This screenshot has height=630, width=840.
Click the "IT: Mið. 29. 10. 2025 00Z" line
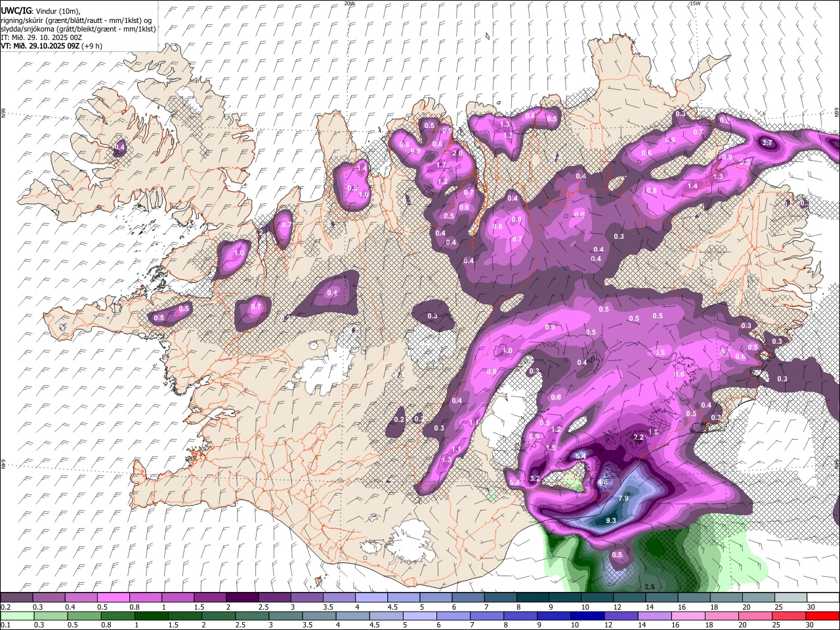[x=41, y=37]
